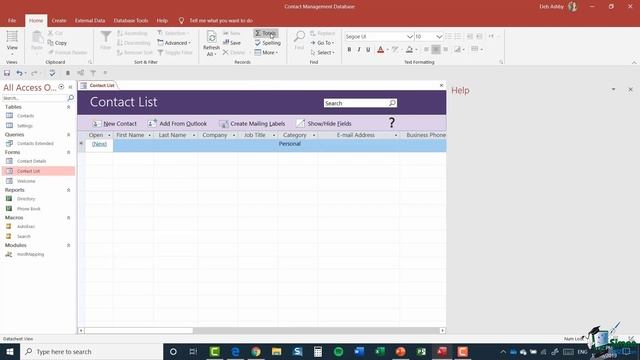This screenshot has width=640, height=360.
Task: Open the More records menu
Action: (266, 53)
